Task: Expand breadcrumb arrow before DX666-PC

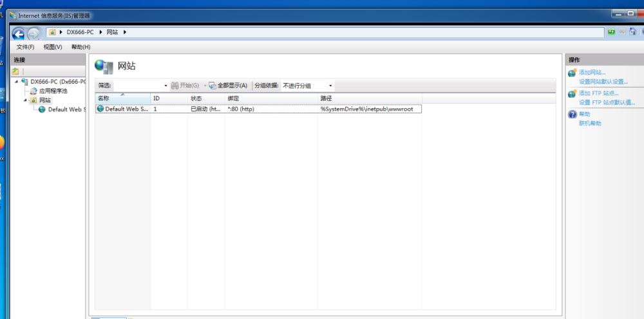Action: click(61, 32)
